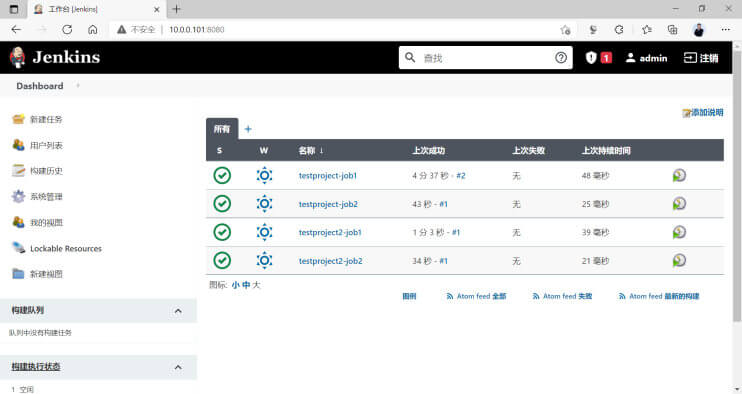Screen dimensions: 742x394
Task: Select the 所有 view tab
Action: click(x=222, y=129)
